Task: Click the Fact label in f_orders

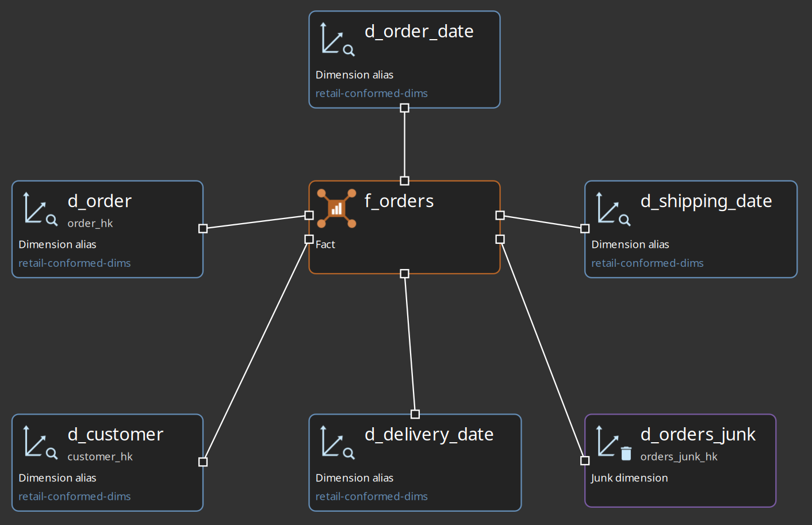Action: [325, 244]
